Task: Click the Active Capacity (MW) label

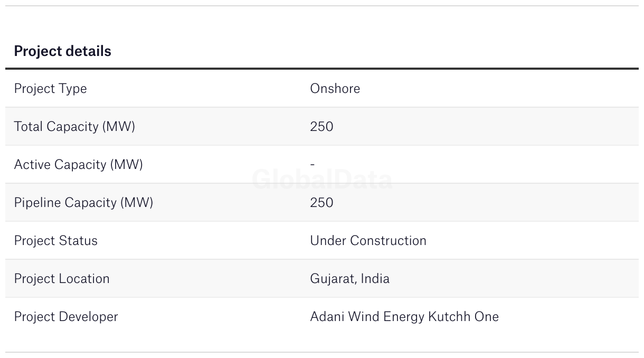Action: pos(78,165)
